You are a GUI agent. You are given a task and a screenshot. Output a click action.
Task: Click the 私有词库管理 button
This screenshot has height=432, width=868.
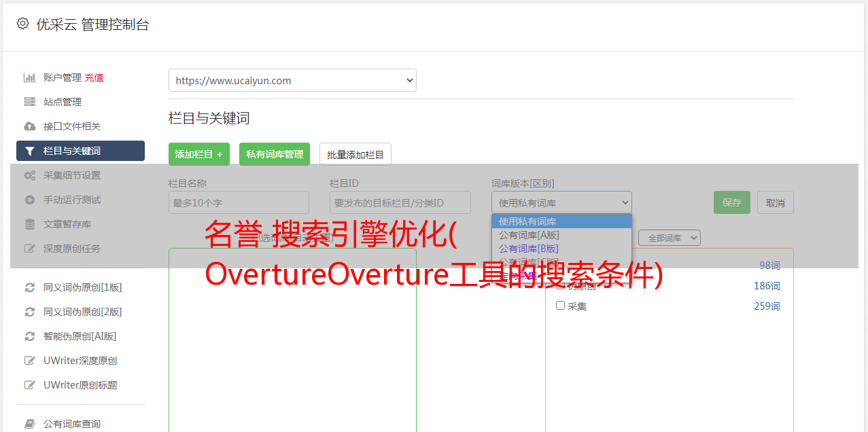tap(275, 154)
